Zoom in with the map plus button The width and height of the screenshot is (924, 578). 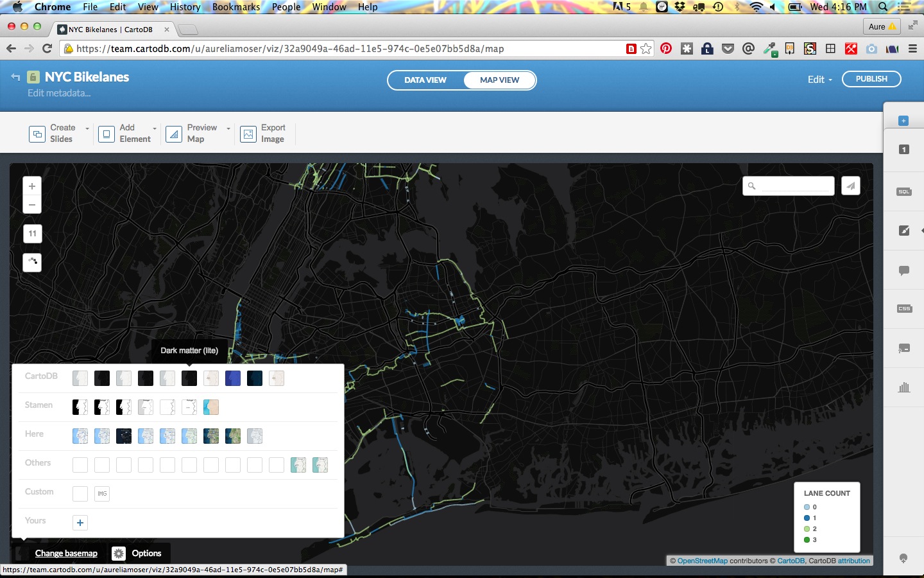(x=32, y=186)
